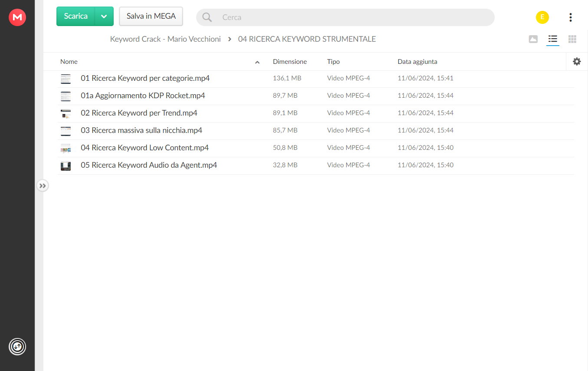Sort by Data aggiunta column header
This screenshot has height=371, width=588.
pos(417,62)
